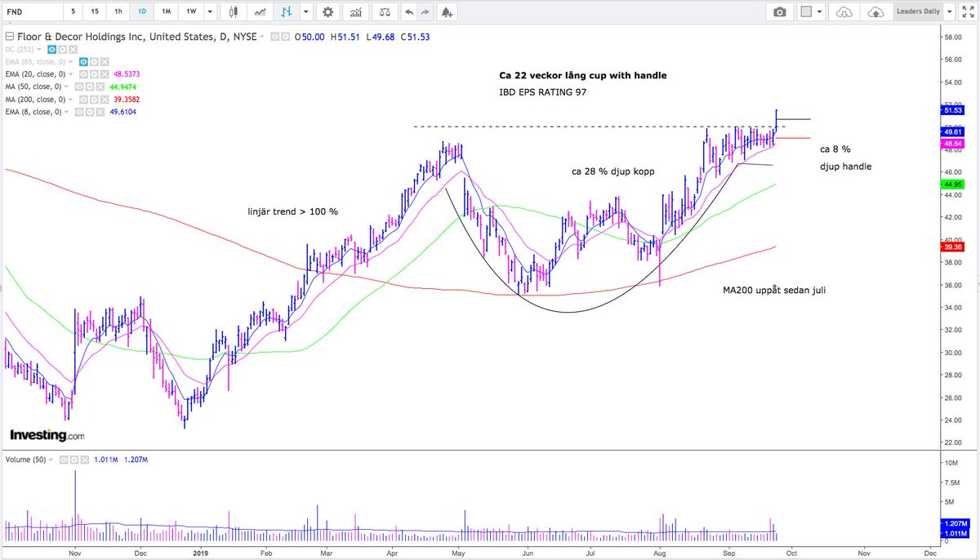The image size is (980, 560).
Task: Delete the MA (200, close, 0) indicator
Action: pos(105,100)
